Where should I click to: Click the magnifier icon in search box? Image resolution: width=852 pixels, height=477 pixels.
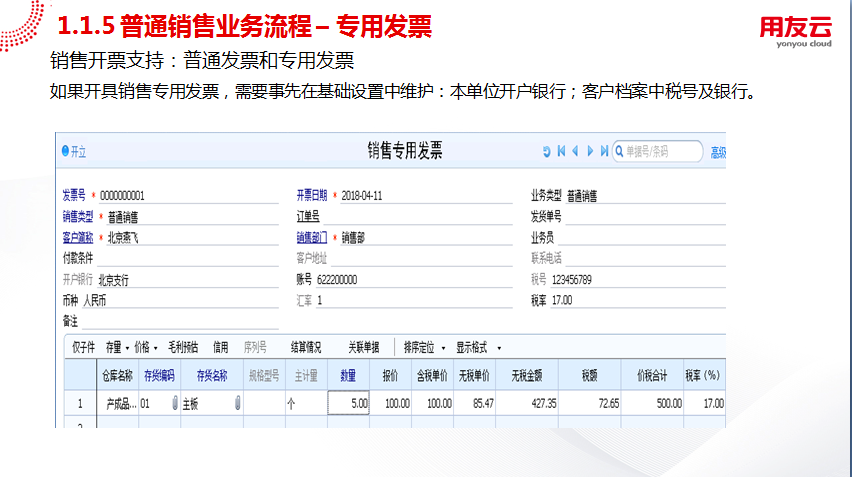619,152
